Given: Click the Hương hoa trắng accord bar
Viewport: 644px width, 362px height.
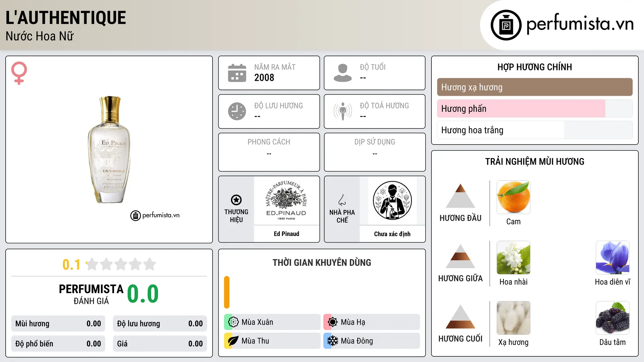Looking at the screenshot, I should [x=535, y=130].
